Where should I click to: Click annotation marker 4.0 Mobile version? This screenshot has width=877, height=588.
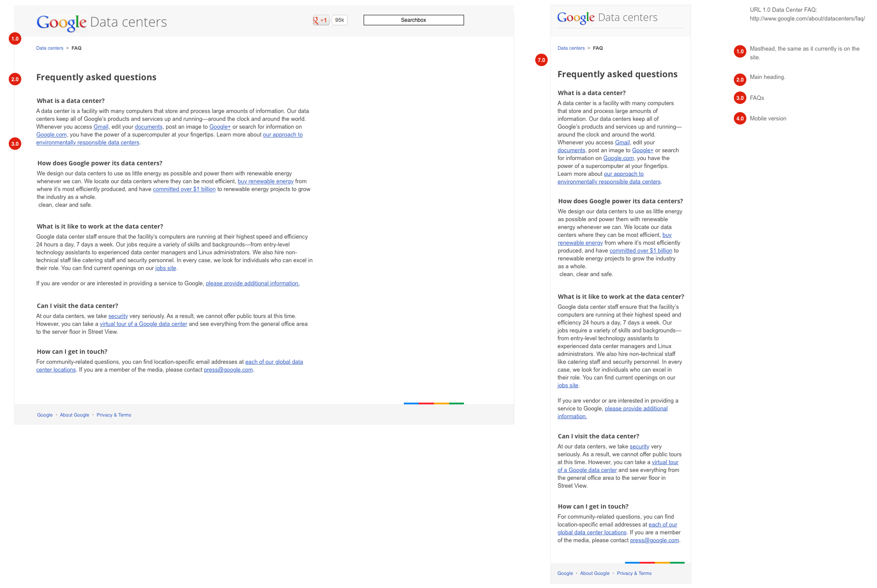(x=740, y=119)
